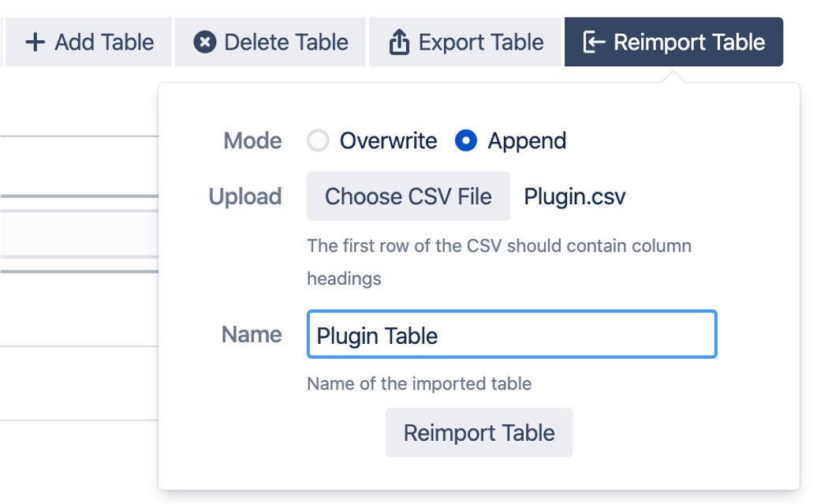
Task: Click the Export Table upload arrow icon
Action: pos(400,43)
